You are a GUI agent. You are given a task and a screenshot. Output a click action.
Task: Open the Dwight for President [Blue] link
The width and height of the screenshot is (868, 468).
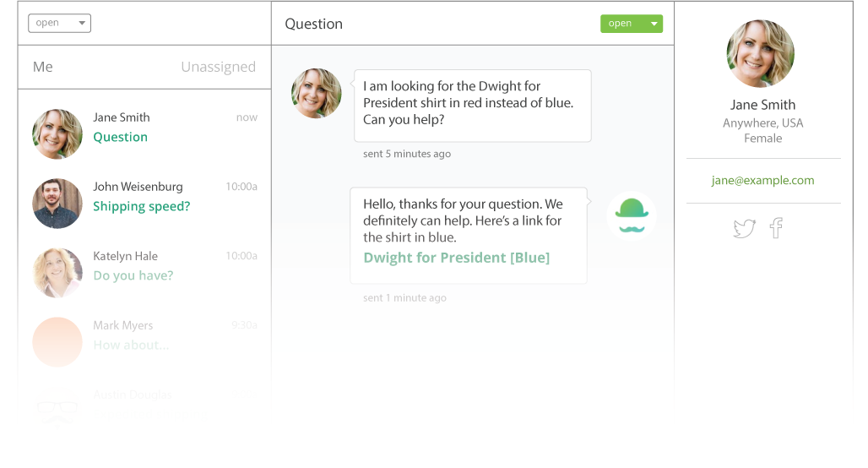(x=456, y=258)
